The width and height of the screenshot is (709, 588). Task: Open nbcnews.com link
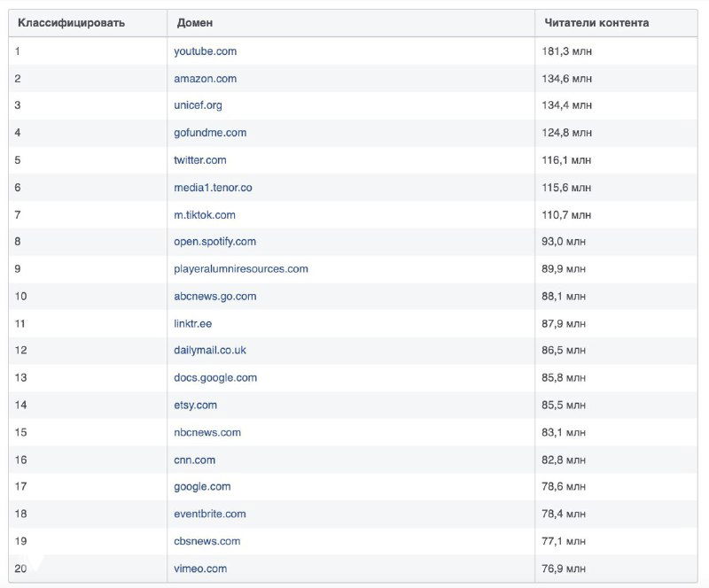point(207,433)
